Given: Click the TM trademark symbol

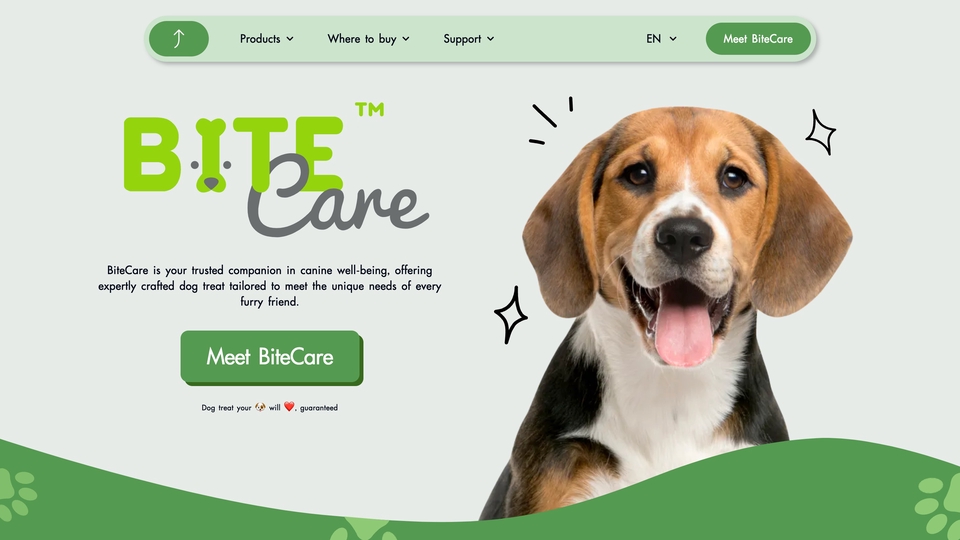Looking at the screenshot, I should click(x=370, y=110).
